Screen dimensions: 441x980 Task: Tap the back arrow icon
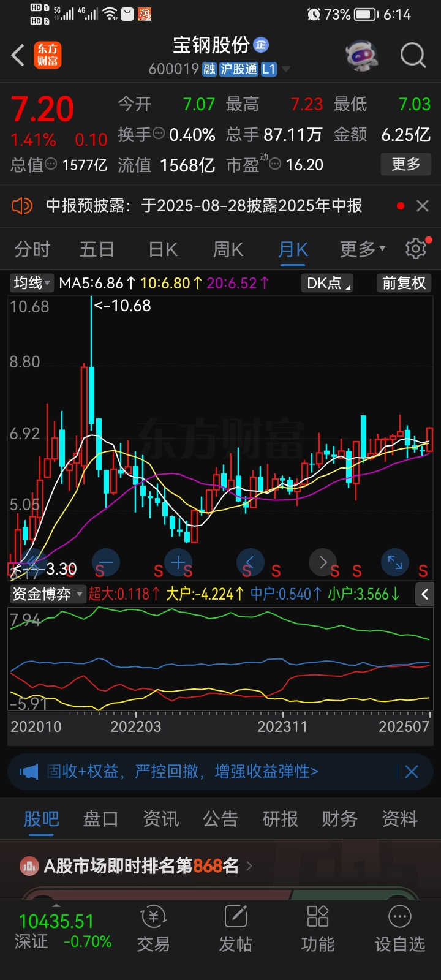coord(18,55)
